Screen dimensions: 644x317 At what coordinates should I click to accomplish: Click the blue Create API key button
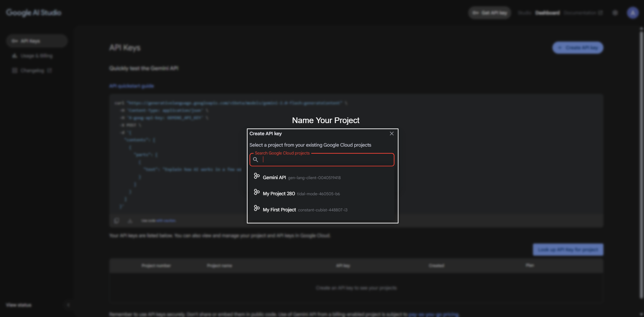[x=578, y=48]
